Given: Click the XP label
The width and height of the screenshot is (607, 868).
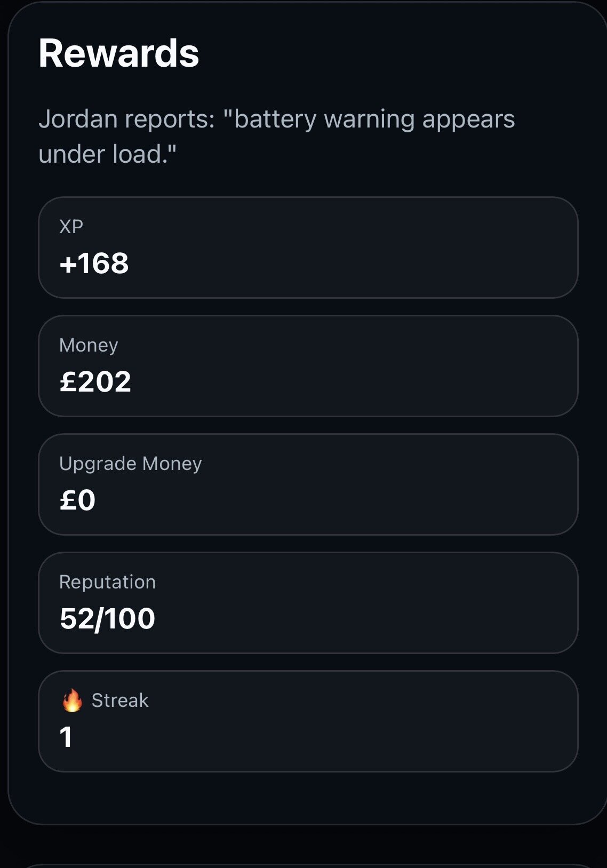Looking at the screenshot, I should (71, 227).
